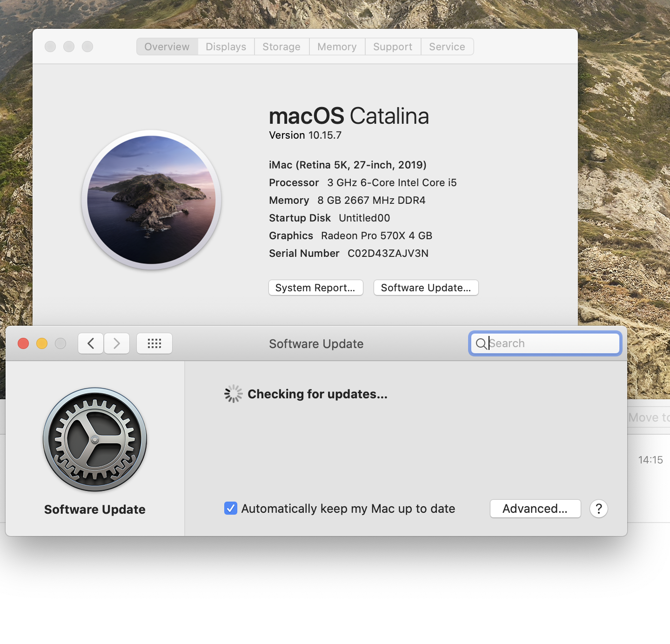670x644 pixels.
Task: Click the Software Update gear icon
Action: 95,439
